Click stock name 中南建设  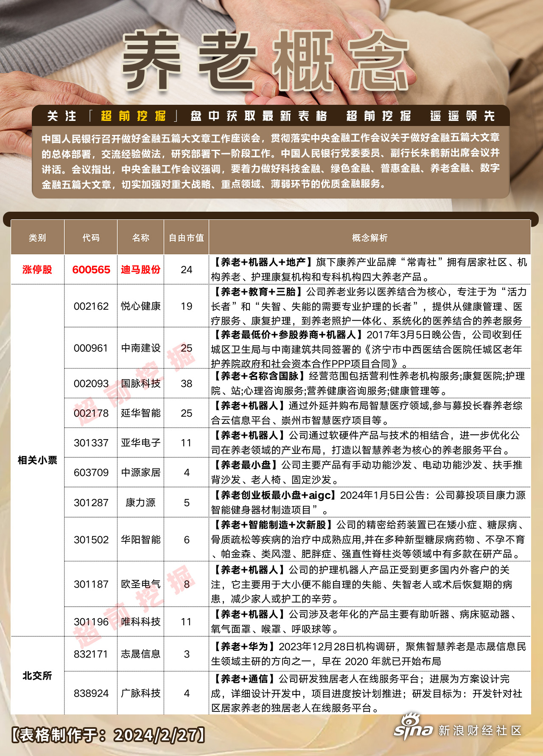(140, 348)
